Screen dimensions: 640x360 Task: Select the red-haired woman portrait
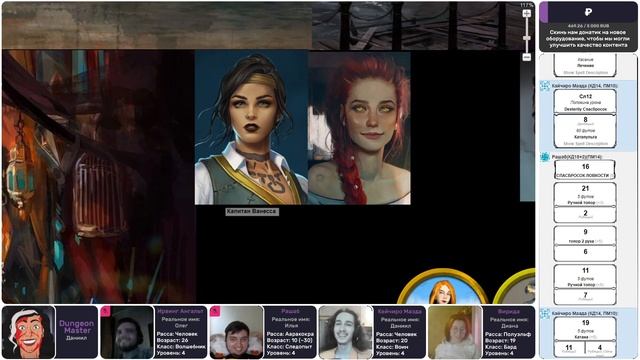click(359, 127)
